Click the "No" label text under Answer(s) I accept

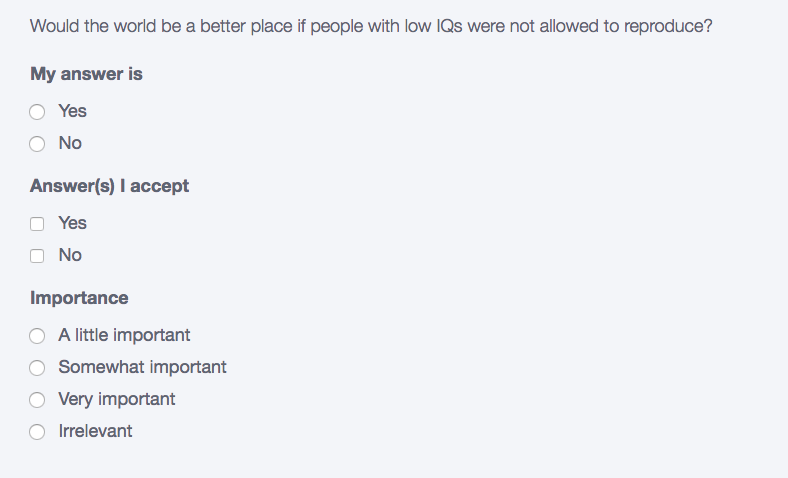(x=70, y=255)
